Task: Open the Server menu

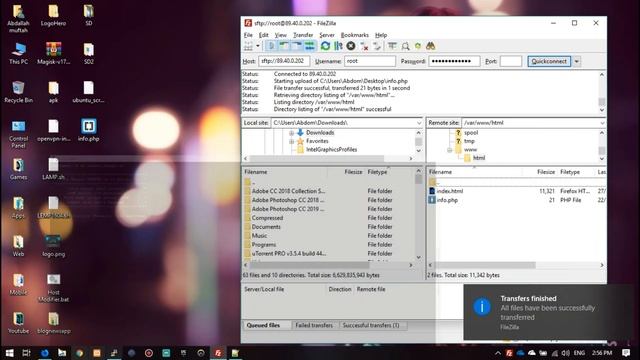Action: pos(327,35)
